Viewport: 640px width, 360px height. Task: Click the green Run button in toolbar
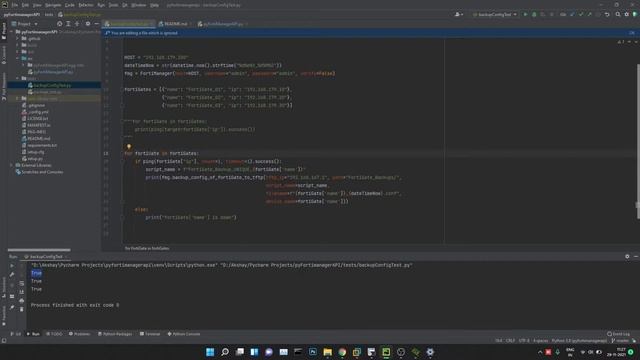coord(525,14)
